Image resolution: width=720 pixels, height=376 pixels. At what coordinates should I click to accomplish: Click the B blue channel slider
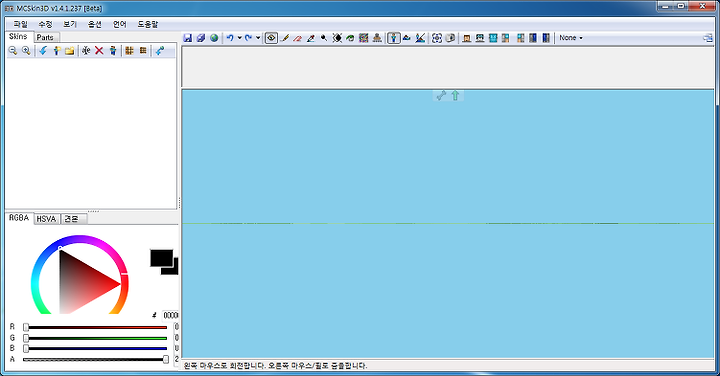pyautogui.click(x=96, y=348)
